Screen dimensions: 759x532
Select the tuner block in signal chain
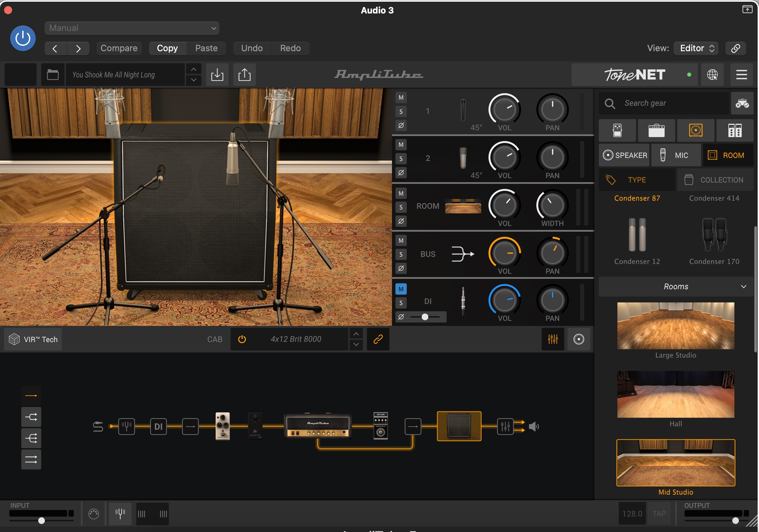pyautogui.click(x=127, y=427)
